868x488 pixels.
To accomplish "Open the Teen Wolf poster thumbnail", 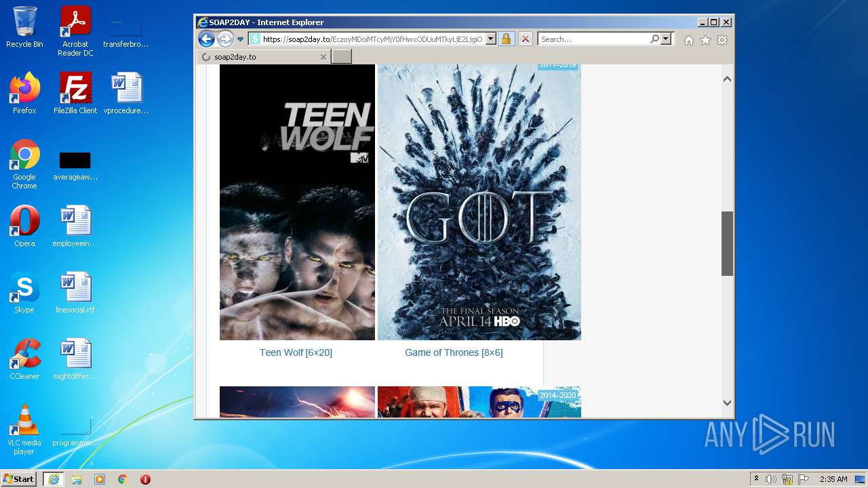I will point(297,202).
